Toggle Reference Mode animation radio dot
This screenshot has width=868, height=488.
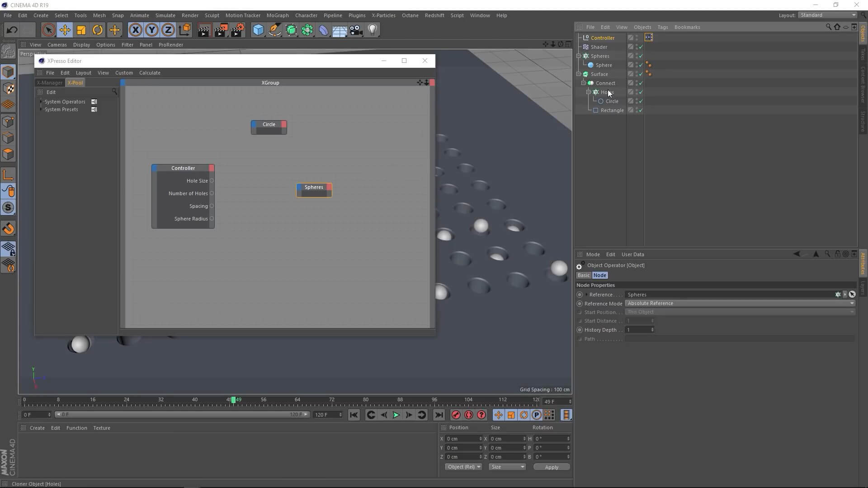point(580,304)
